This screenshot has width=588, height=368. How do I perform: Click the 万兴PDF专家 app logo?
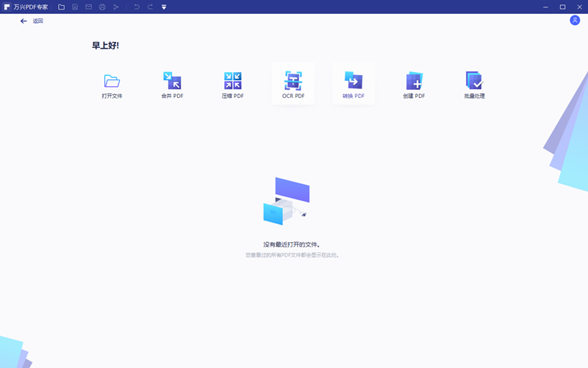point(7,7)
